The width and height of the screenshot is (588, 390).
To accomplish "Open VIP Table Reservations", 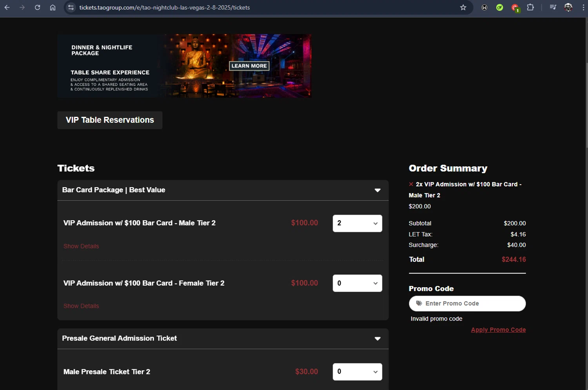I will (110, 120).
